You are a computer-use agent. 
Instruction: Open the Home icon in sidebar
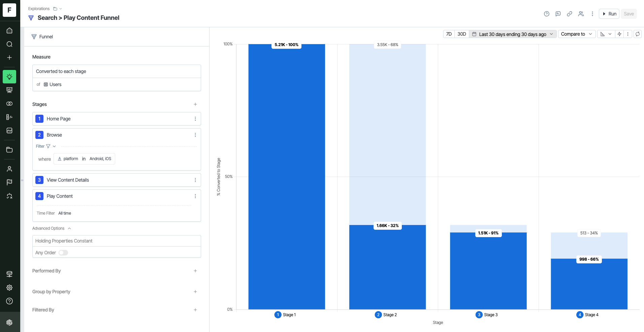(9, 31)
